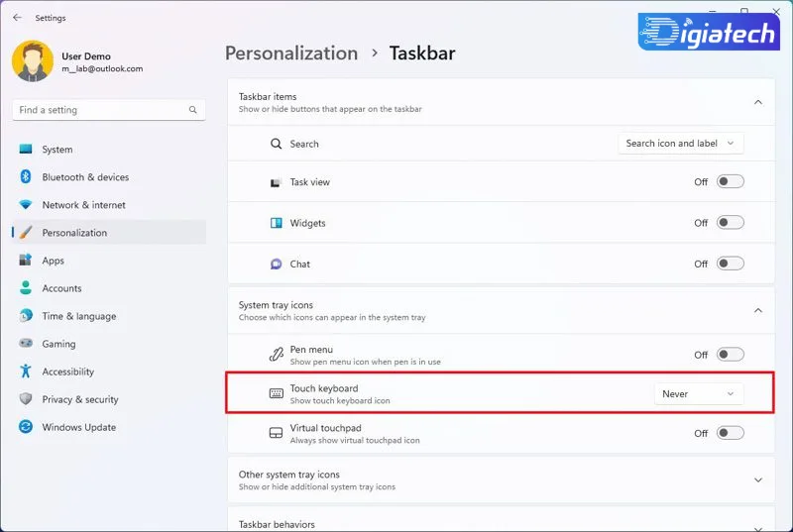Go to Network & internet settings
The width and height of the screenshot is (793, 532).
point(109,205)
